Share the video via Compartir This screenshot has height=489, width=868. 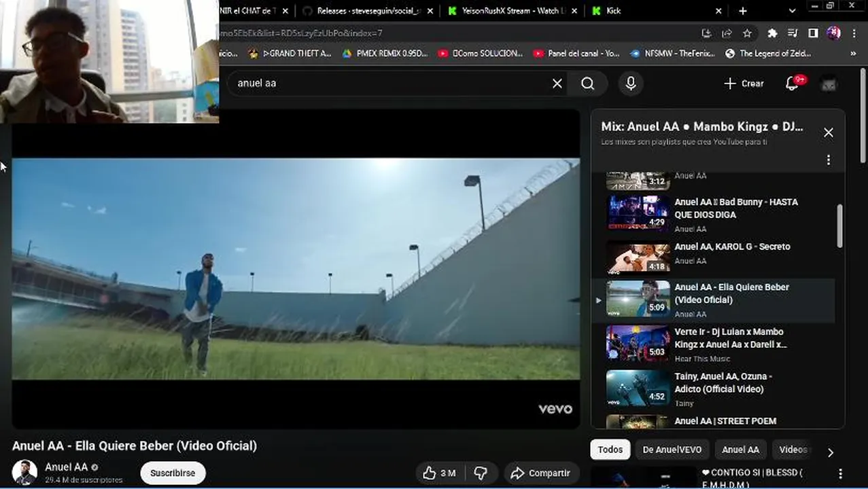[x=541, y=473]
